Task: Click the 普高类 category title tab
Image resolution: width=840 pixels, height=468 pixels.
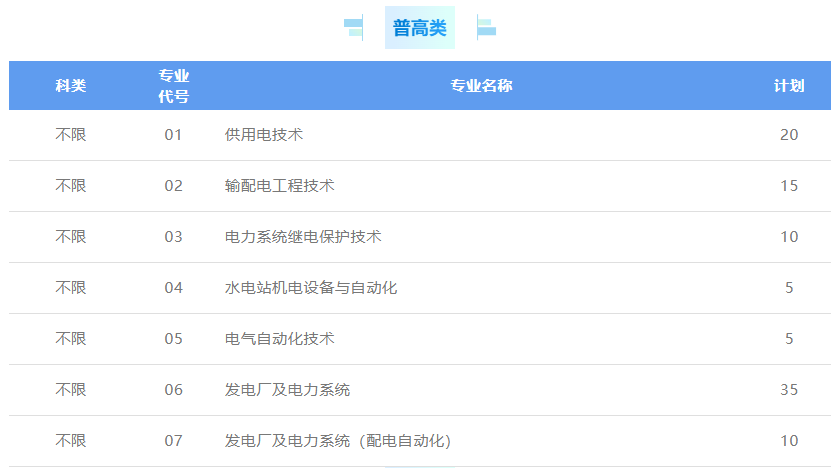Action: point(419,28)
